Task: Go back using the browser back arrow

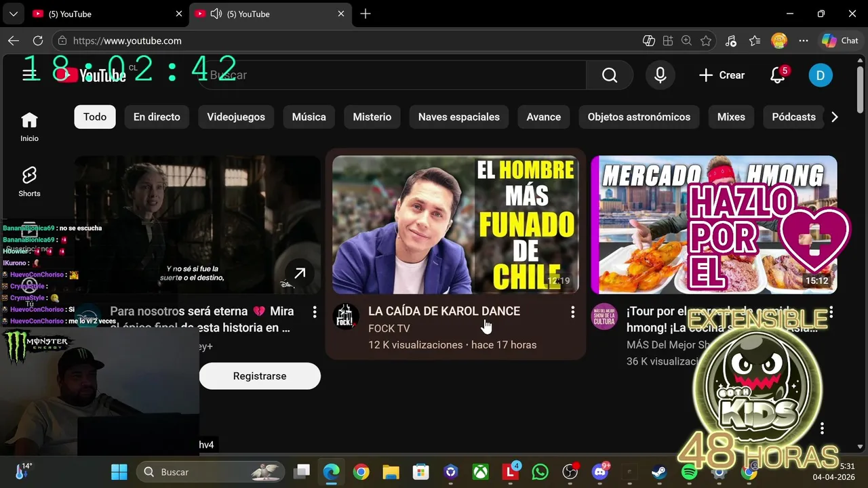Action: (14, 41)
